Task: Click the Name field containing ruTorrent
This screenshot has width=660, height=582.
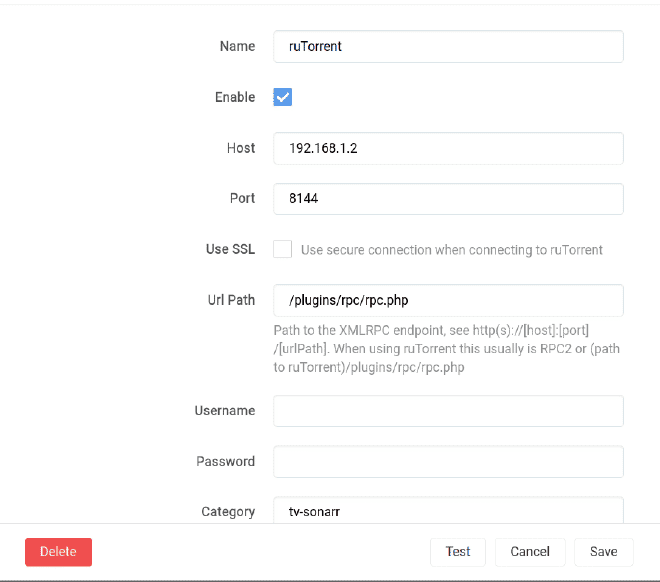Action: click(448, 46)
